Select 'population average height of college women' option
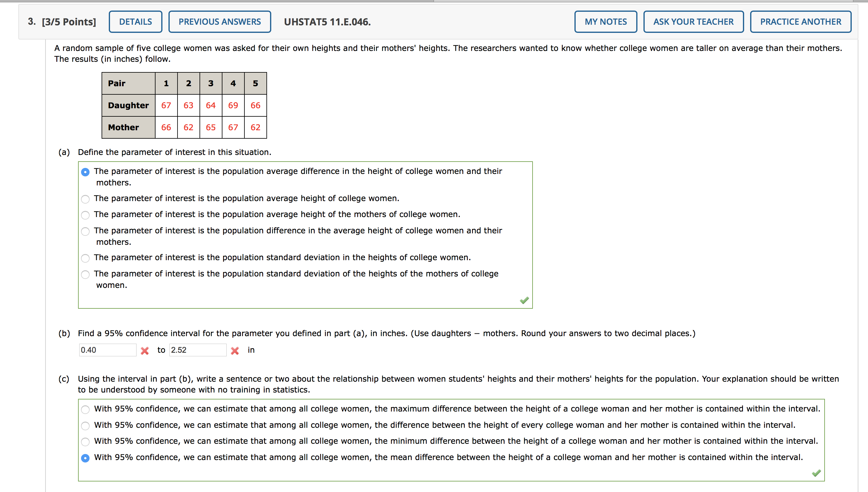The width and height of the screenshot is (868, 492). [86, 199]
